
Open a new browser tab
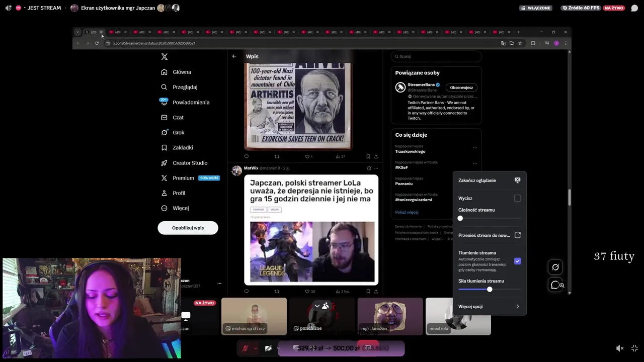coord(518,32)
